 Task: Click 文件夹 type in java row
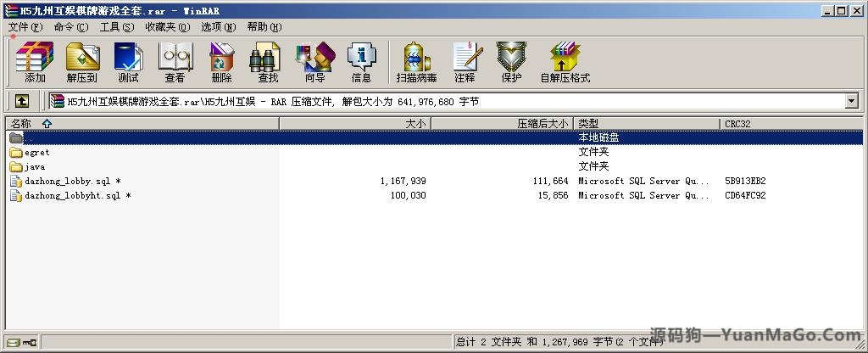click(x=593, y=166)
